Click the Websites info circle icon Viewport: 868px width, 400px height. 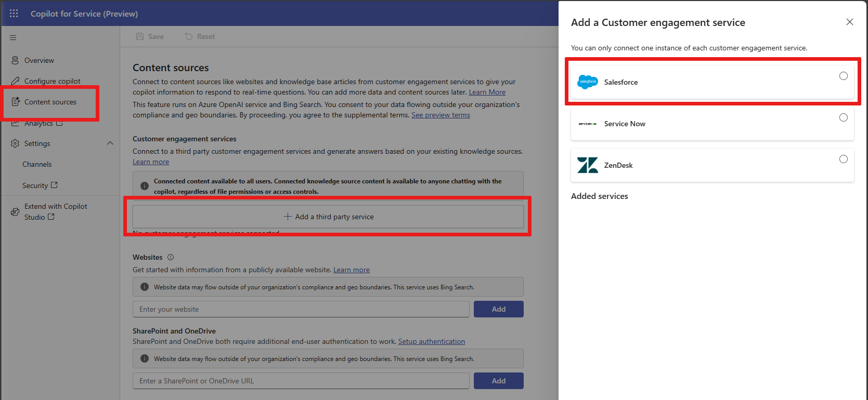(171, 257)
